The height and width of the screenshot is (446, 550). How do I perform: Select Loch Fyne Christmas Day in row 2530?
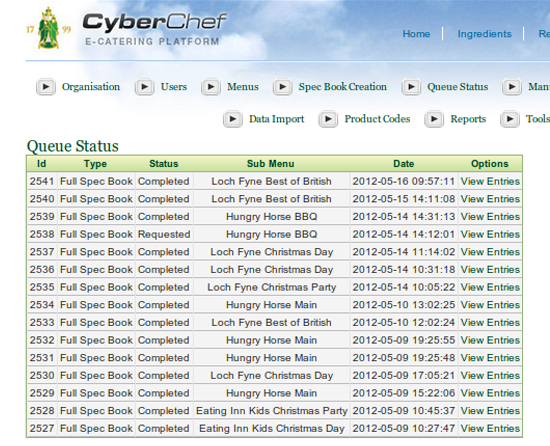pyautogui.click(x=271, y=375)
